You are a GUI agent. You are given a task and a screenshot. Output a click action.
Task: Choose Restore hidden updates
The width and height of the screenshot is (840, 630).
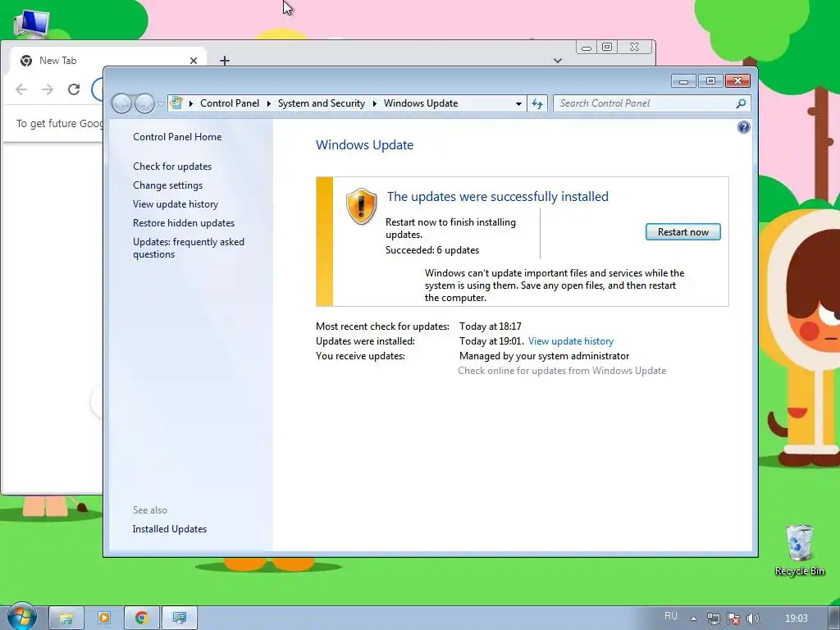point(184,223)
